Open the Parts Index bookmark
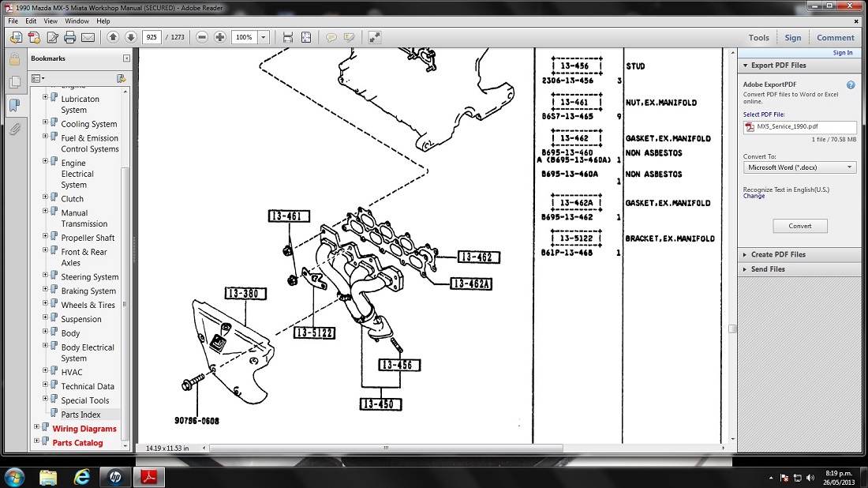This screenshot has height=488, width=868. coord(80,415)
